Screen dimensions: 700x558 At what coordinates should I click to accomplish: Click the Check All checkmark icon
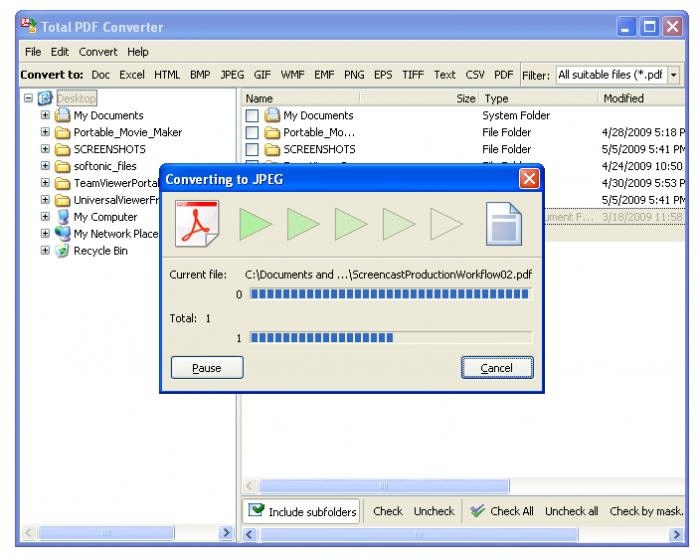[x=477, y=511]
